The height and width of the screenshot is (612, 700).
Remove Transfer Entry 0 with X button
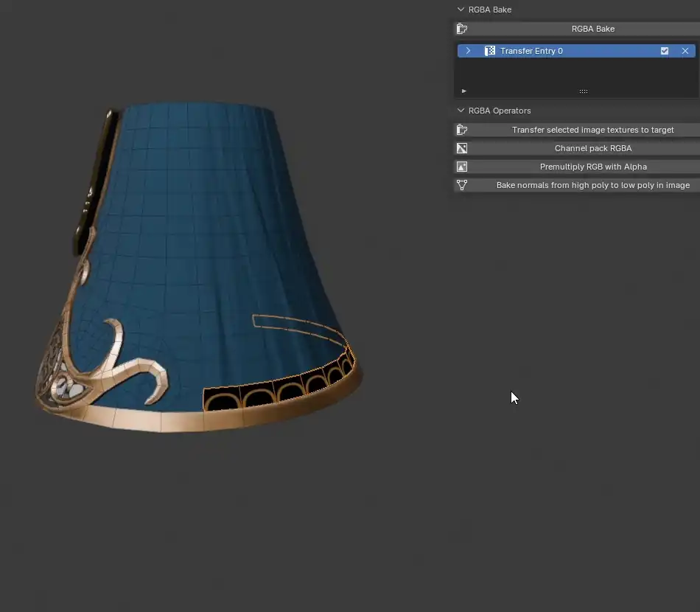[685, 51]
